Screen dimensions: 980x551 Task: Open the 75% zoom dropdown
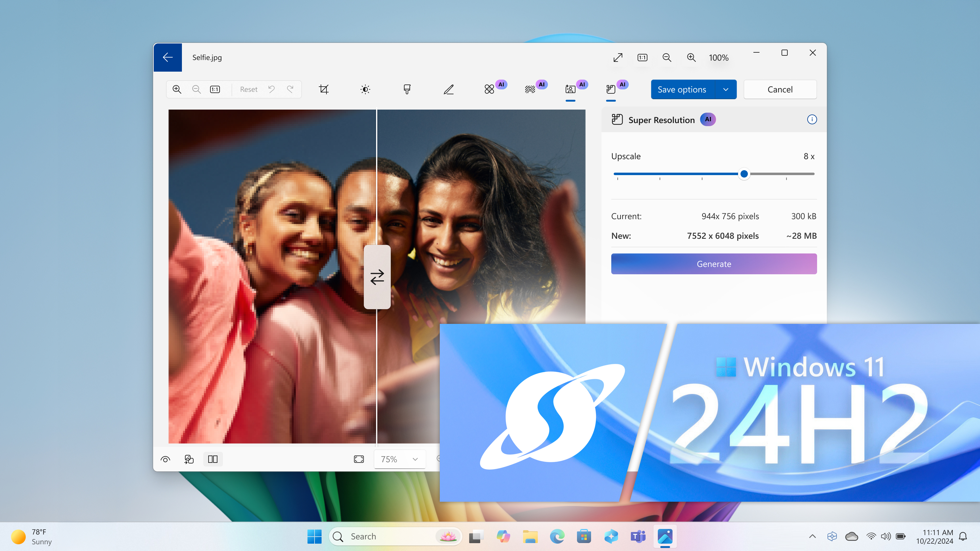399,459
